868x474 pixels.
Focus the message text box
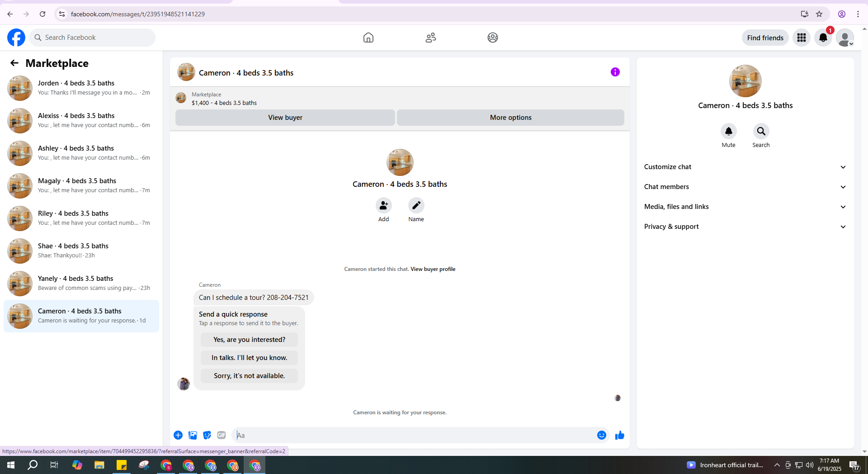[x=413, y=435]
